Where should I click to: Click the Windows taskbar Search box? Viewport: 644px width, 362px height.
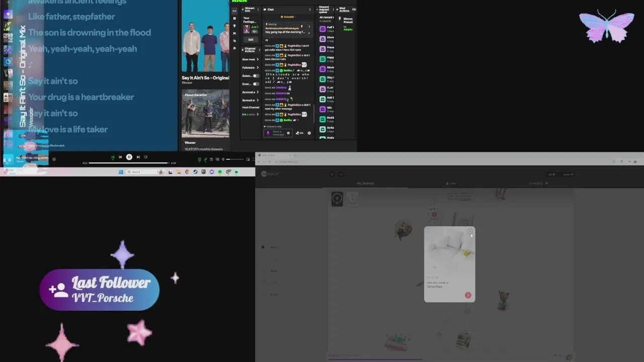(146, 172)
